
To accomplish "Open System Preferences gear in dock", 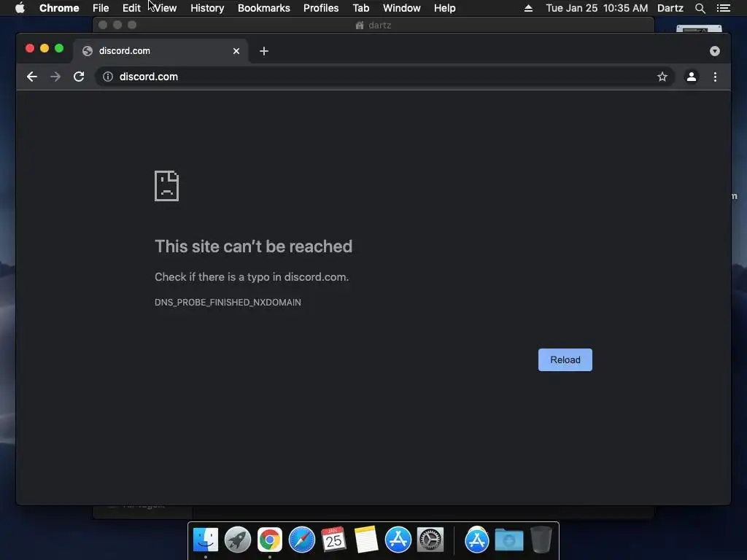I will [430, 540].
